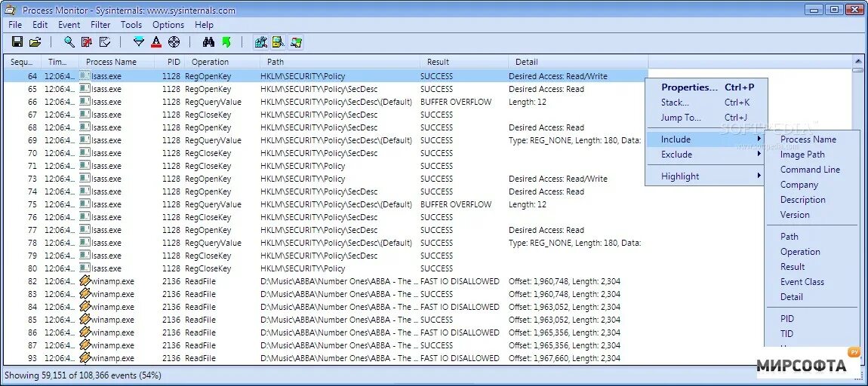Toggle the Capture magnifier icon
The height and width of the screenshot is (386, 868).
(69, 41)
